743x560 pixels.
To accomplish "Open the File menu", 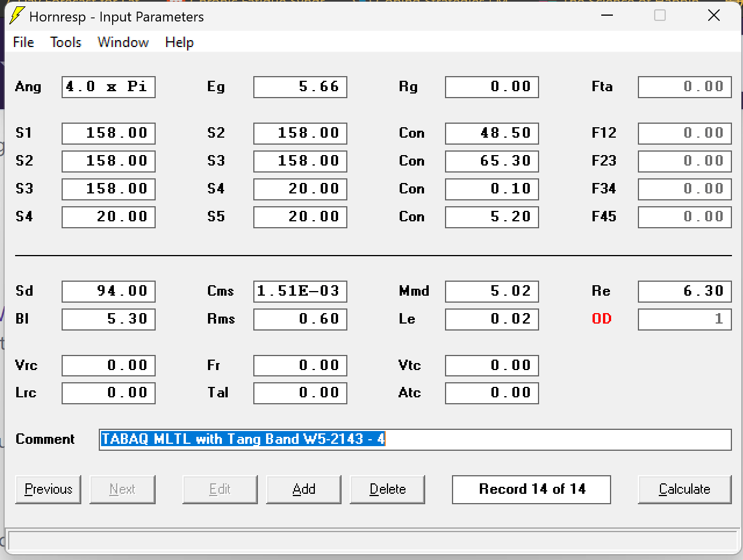I will (24, 42).
